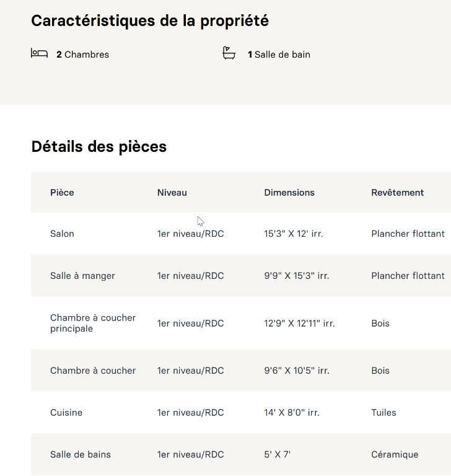Screen dimensions: 451x476
Task: Click the bathtub icon beside Salle de bain
Action: coord(229,53)
